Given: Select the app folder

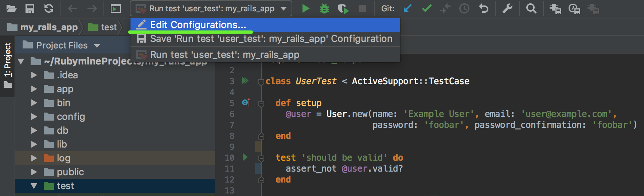Looking at the screenshot, I should [x=115, y=89].
